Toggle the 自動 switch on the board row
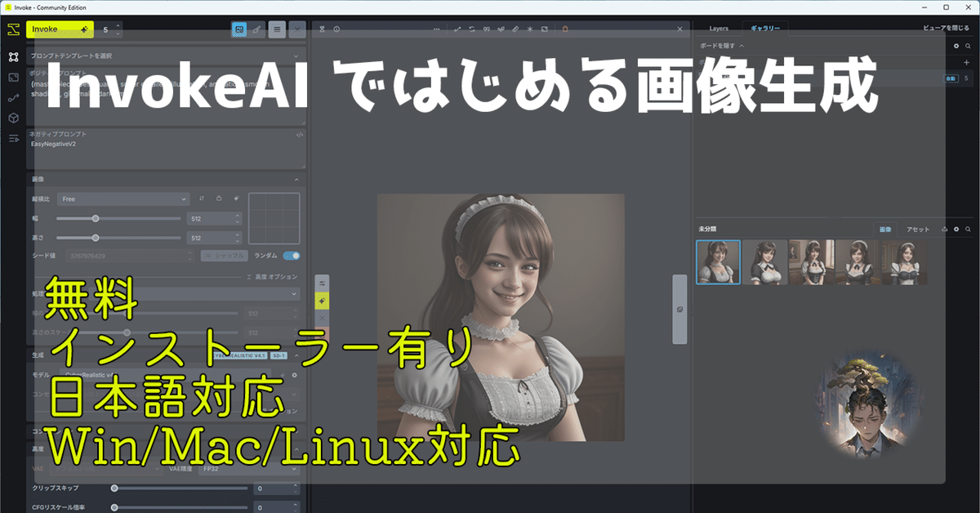980x513 pixels. (951, 78)
